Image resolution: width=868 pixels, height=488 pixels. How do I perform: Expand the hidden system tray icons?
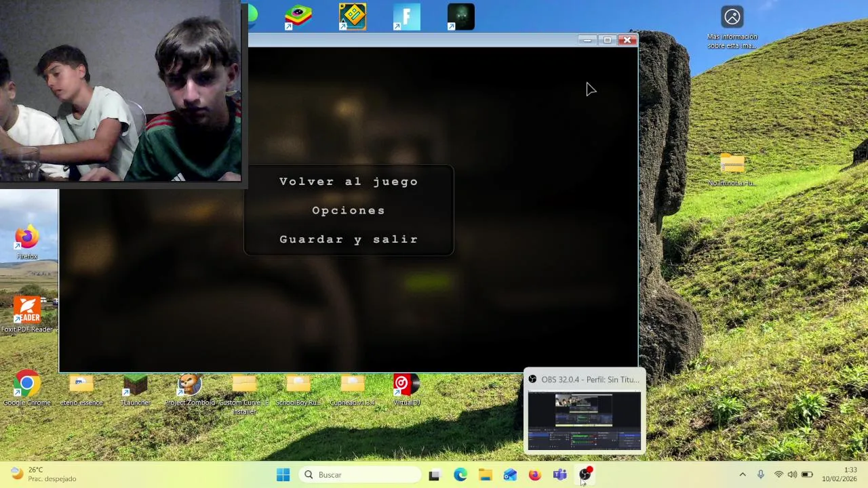(743, 475)
